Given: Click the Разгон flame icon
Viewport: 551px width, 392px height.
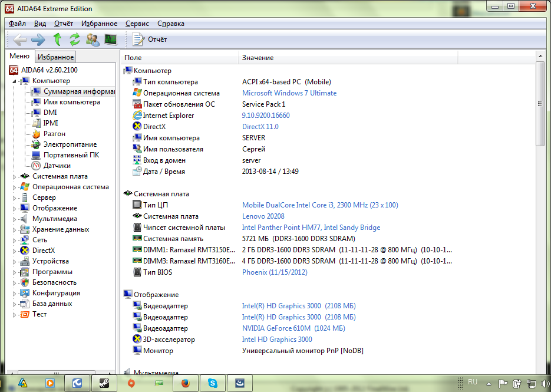Looking at the screenshot, I should tap(36, 134).
